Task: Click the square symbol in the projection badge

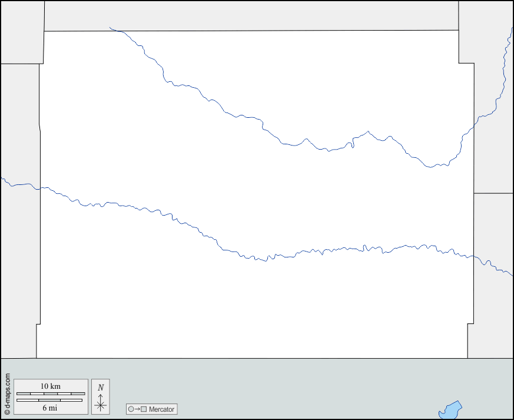Action: (144, 409)
